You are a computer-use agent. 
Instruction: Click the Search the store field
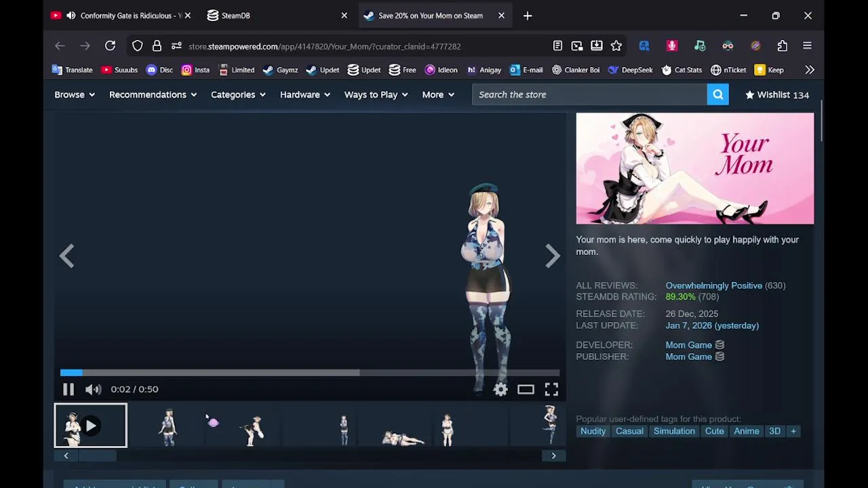pyautogui.click(x=589, y=95)
